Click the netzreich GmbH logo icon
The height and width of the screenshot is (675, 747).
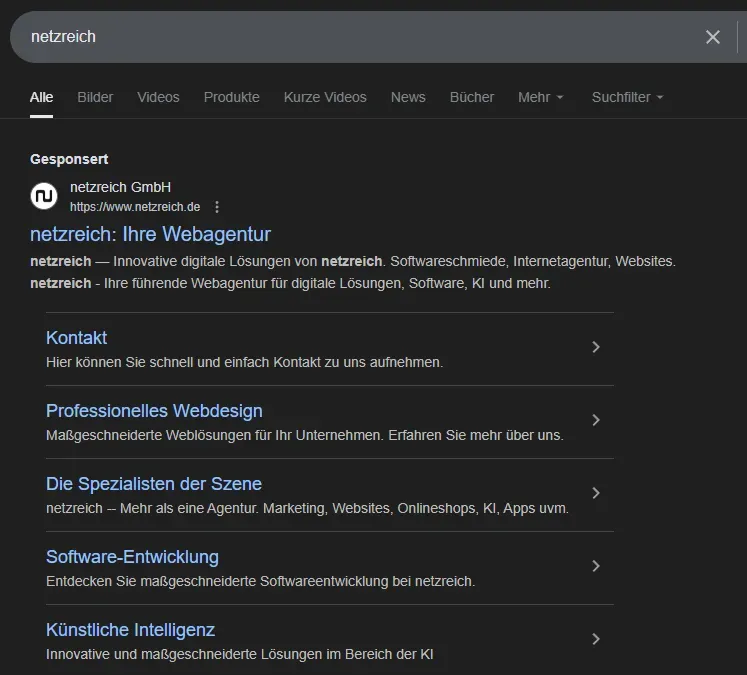click(44, 196)
